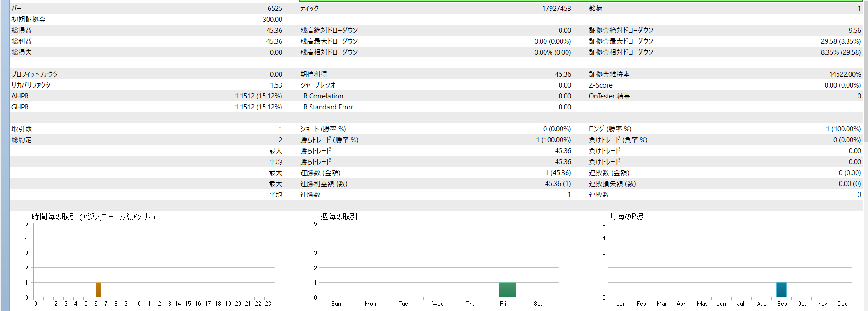Viewport: 868px width, 311px height.
Task: Click the 負けトレード (負率 %) label
Action: 618,140
